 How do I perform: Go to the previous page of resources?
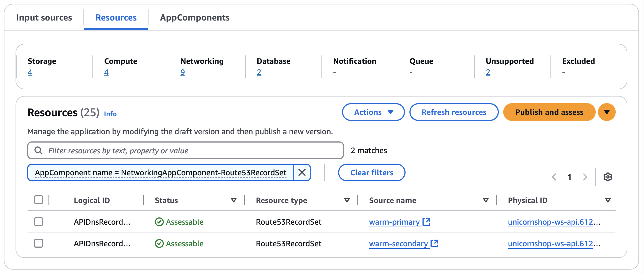554,177
